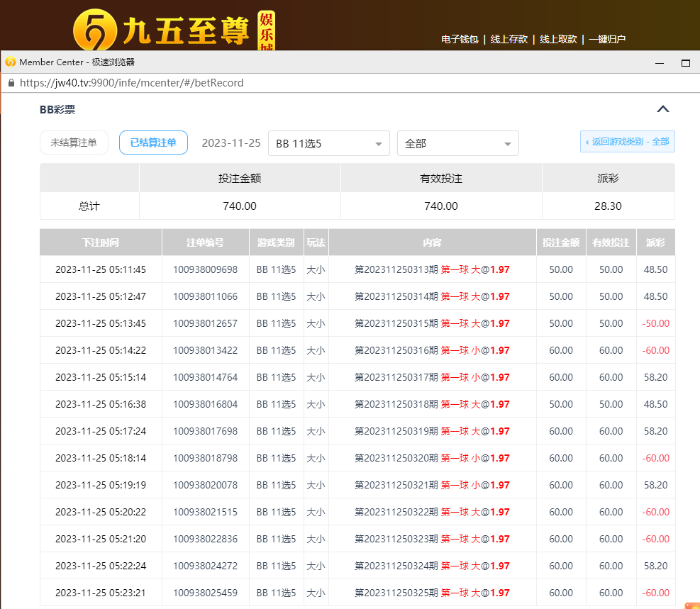Click the Member Center window favicon
The width and height of the screenshot is (700, 609).
click(10, 62)
